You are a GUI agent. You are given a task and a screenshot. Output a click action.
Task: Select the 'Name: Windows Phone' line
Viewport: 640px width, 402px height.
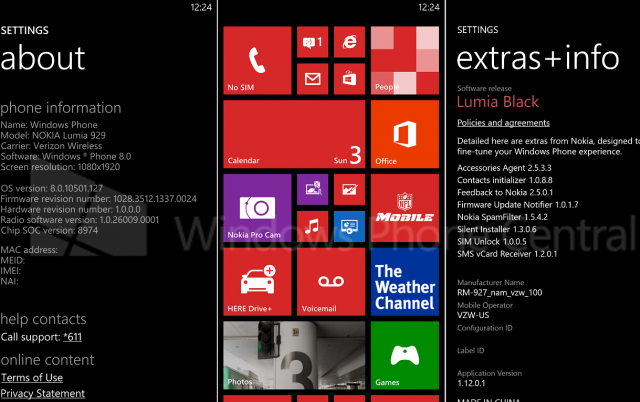[x=49, y=124]
